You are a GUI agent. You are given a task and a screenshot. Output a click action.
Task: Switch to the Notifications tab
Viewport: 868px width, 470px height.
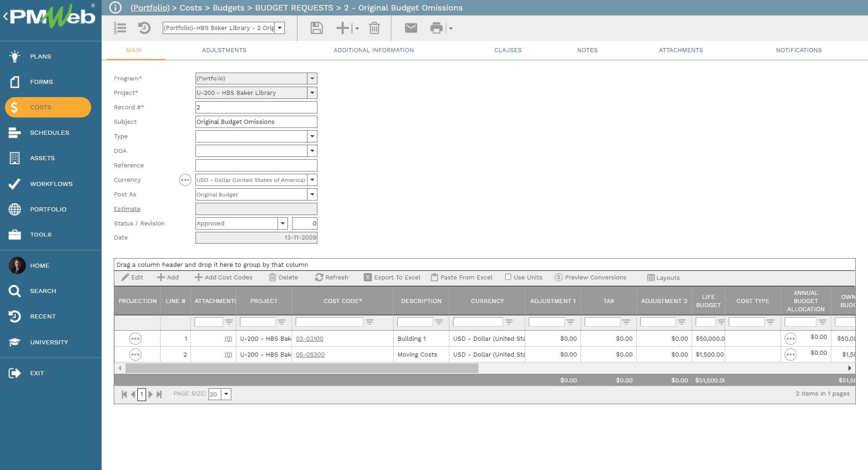799,50
